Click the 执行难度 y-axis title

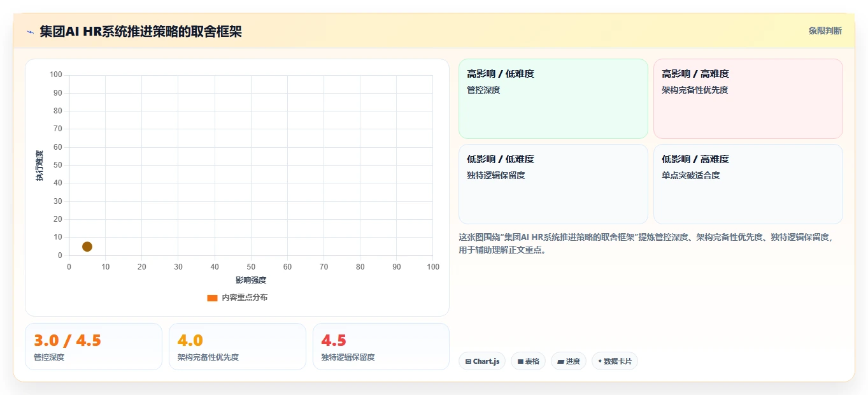(39, 166)
